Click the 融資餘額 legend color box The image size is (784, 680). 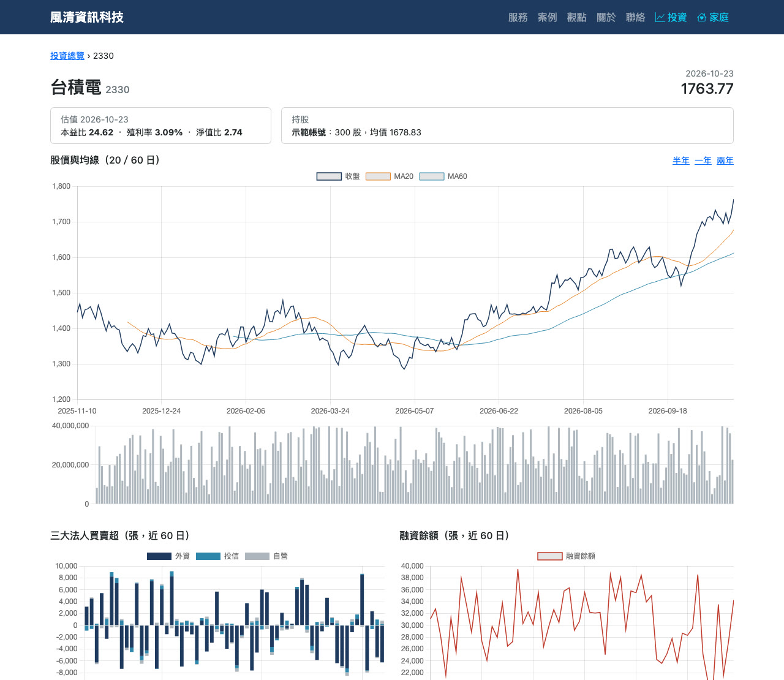point(549,556)
